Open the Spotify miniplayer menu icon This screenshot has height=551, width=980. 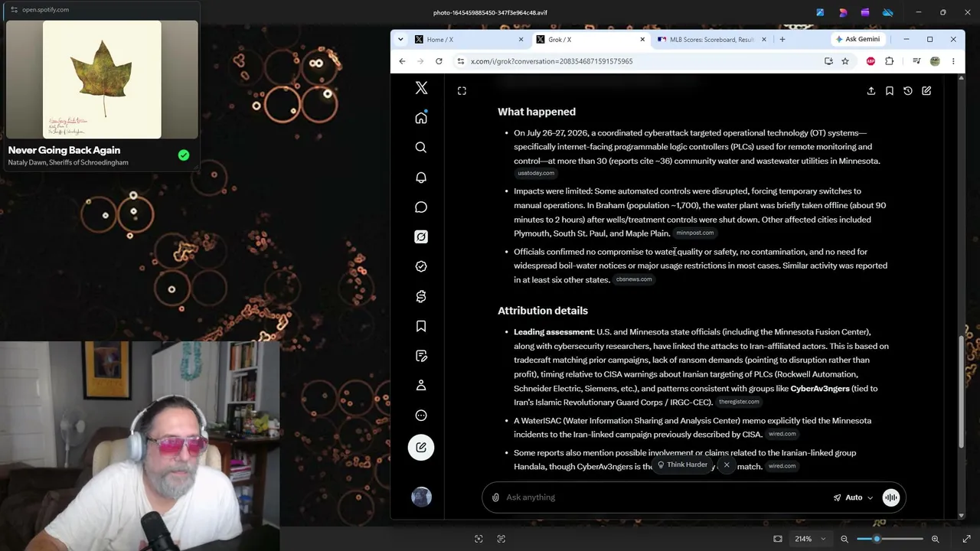[14, 10]
